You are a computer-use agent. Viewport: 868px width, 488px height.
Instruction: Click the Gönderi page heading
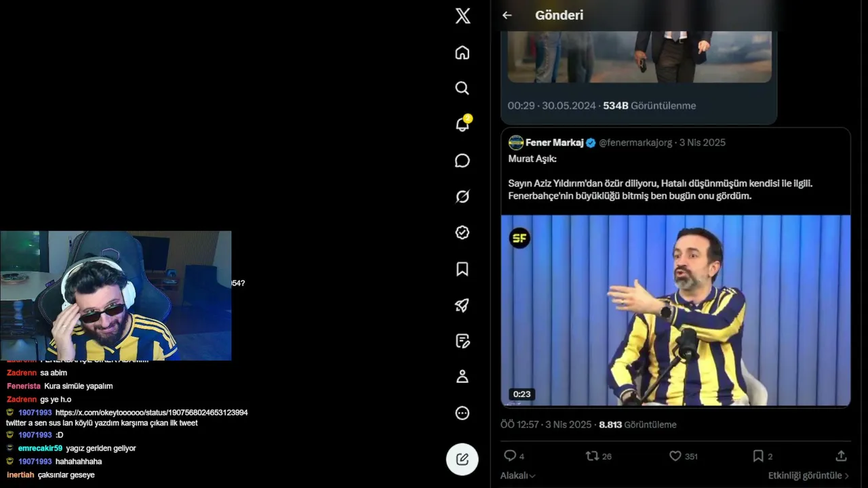pyautogui.click(x=559, y=16)
